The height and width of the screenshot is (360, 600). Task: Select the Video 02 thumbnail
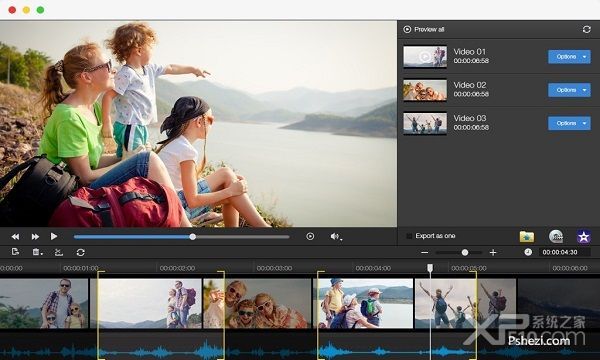pos(425,90)
